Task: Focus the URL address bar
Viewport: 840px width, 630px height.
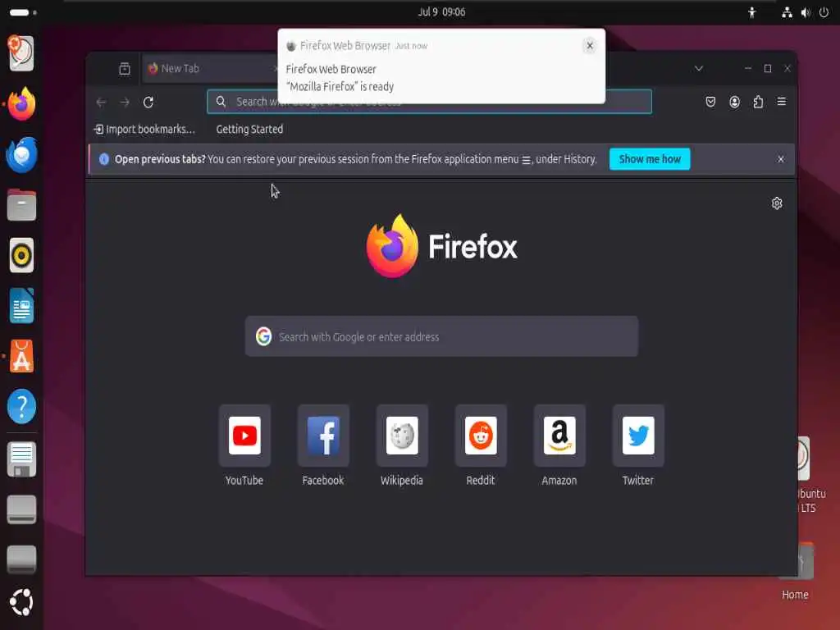Action: coord(429,102)
